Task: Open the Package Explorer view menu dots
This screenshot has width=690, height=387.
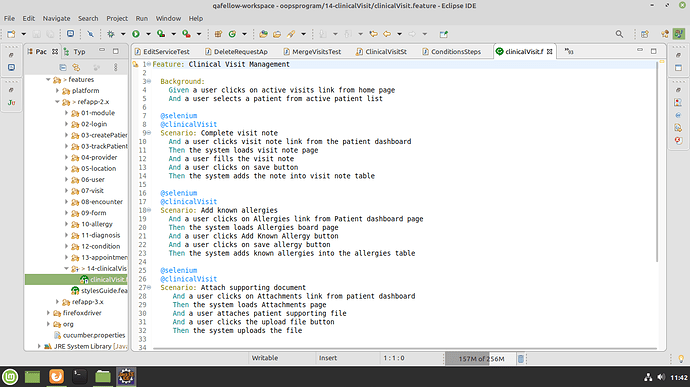Action: point(116,67)
